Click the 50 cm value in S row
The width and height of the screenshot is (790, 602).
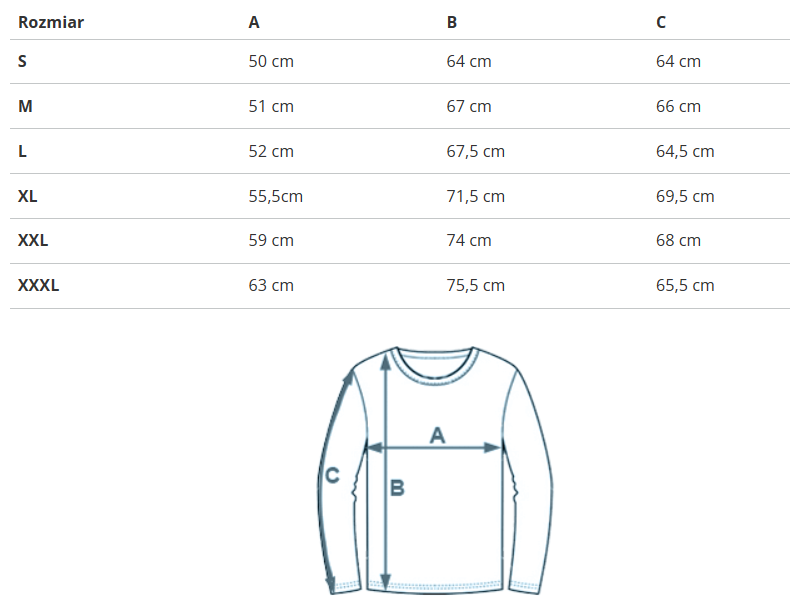tap(271, 61)
